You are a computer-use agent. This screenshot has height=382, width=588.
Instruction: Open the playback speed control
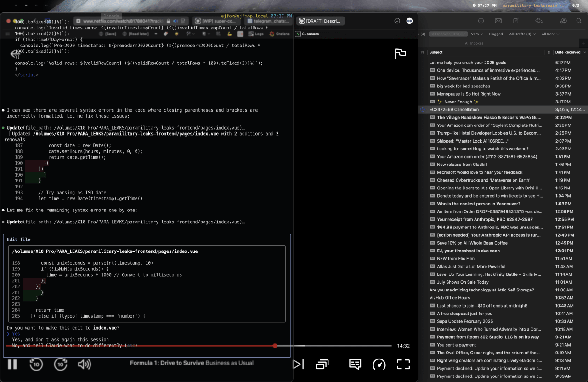tap(379, 364)
